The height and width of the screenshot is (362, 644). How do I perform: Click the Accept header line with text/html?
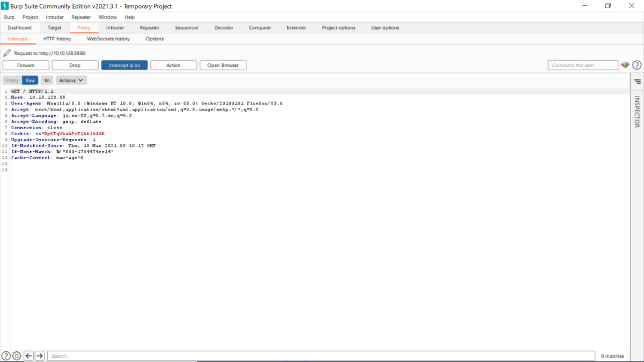click(135, 109)
